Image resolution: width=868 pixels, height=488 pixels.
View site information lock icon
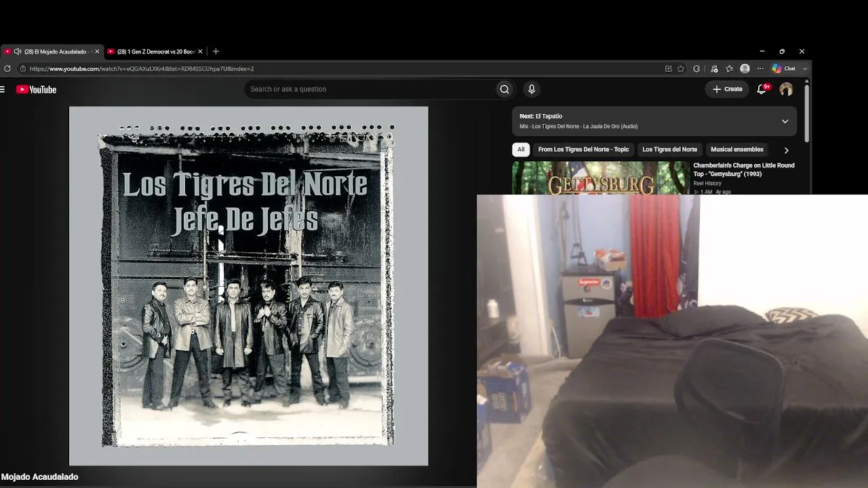point(22,68)
